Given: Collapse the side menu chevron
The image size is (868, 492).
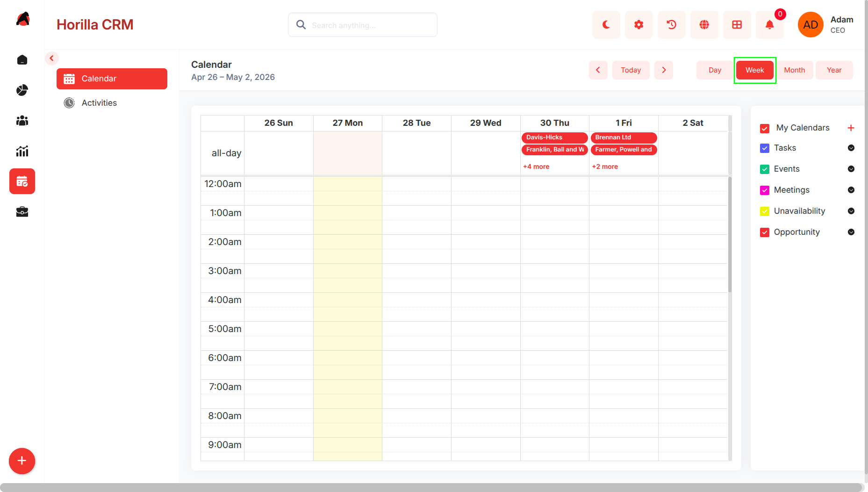Looking at the screenshot, I should pos(52,58).
